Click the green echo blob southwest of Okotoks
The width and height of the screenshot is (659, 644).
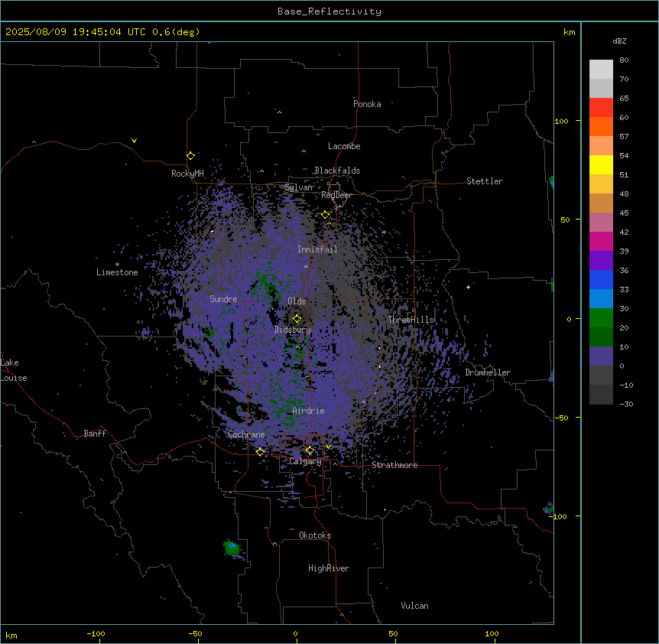point(232,548)
